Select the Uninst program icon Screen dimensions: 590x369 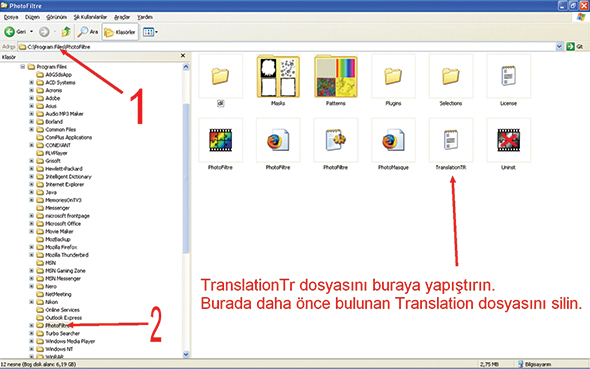click(508, 140)
